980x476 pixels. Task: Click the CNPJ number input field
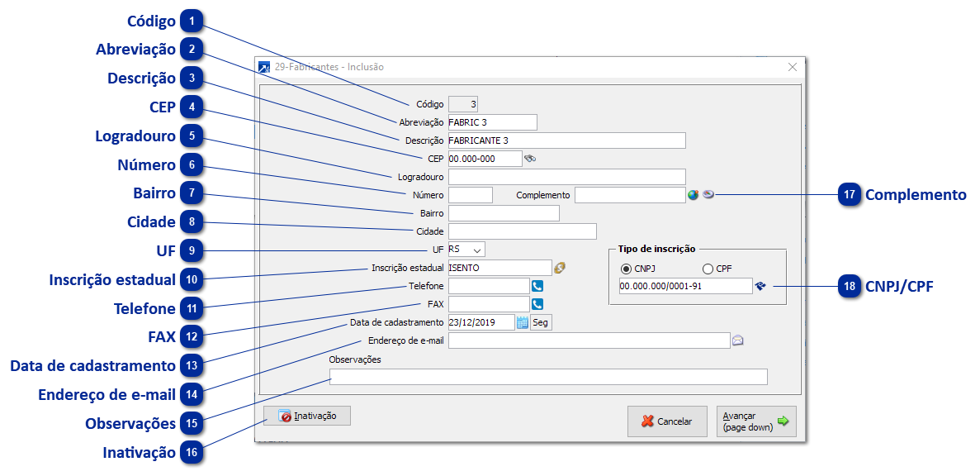(685, 286)
